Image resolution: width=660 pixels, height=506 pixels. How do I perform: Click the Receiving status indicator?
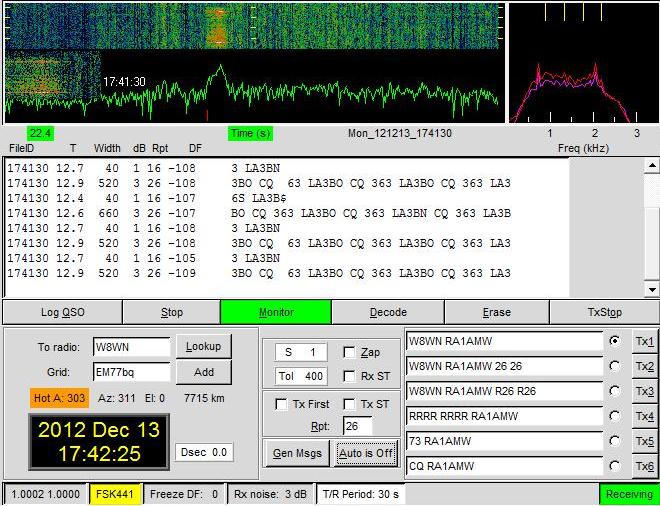[629, 494]
